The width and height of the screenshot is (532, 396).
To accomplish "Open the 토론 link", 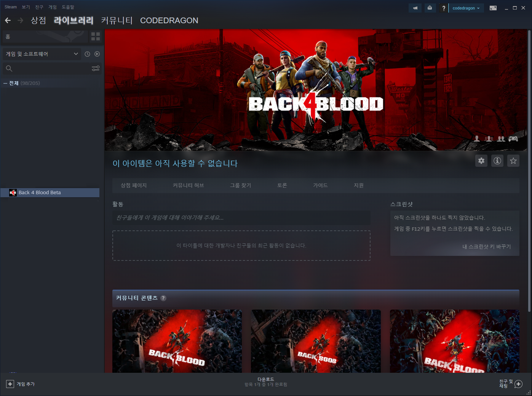I will [282, 185].
